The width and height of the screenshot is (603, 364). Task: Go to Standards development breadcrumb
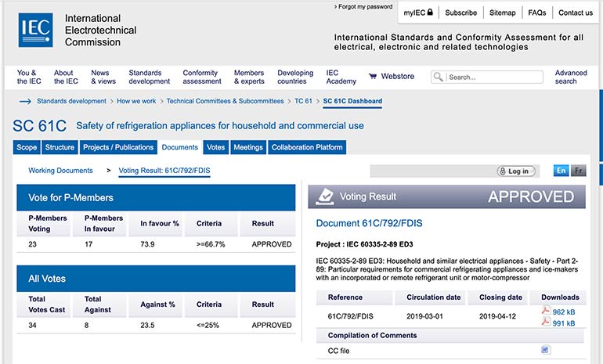click(x=71, y=101)
